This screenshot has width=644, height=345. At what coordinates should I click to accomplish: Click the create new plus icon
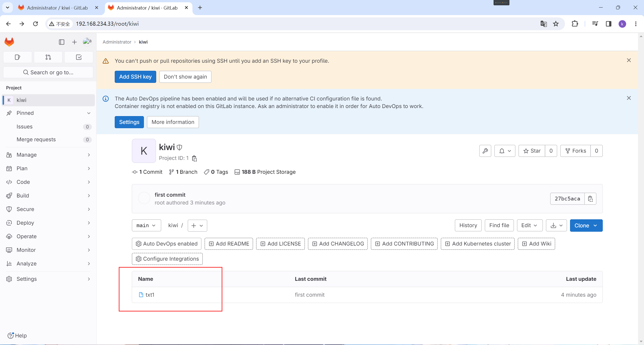pos(74,42)
